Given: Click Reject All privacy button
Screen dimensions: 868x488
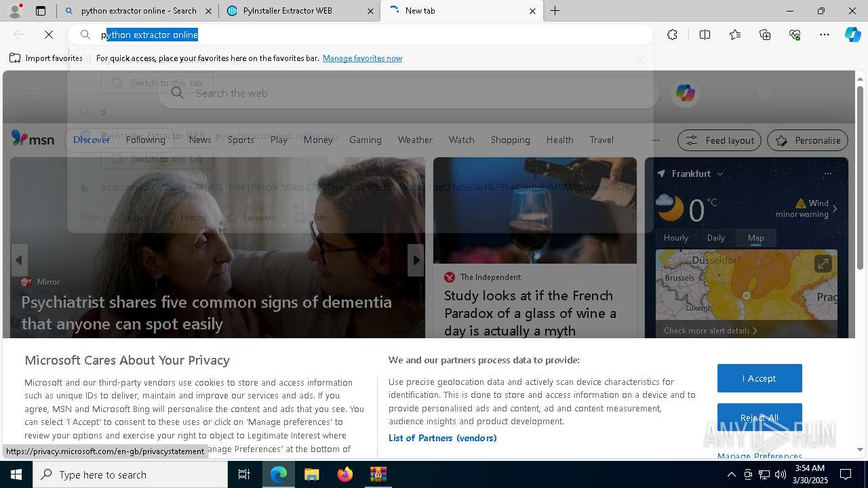Looking at the screenshot, I should coord(759,418).
